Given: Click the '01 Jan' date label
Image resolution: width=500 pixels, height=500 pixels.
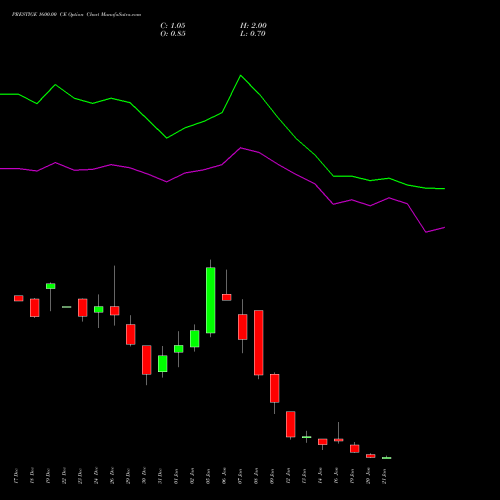Looking at the screenshot, I should [x=176, y=476].
